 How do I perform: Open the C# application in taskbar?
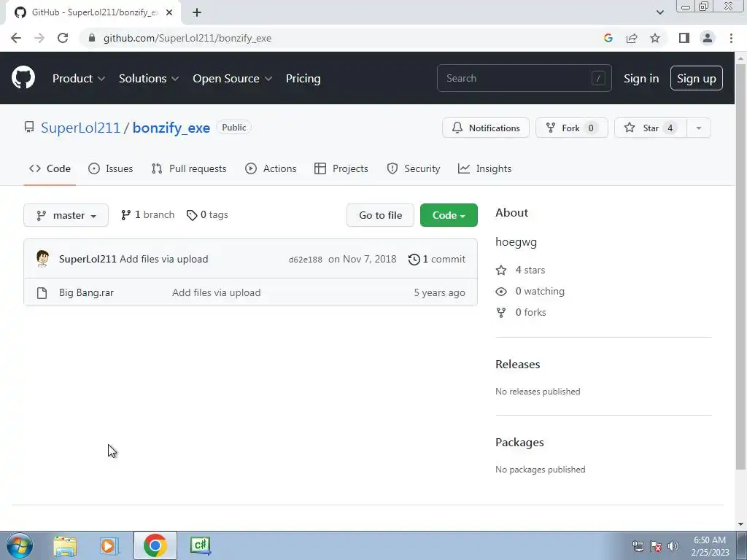pyautogui.click(x=200, y=545)
